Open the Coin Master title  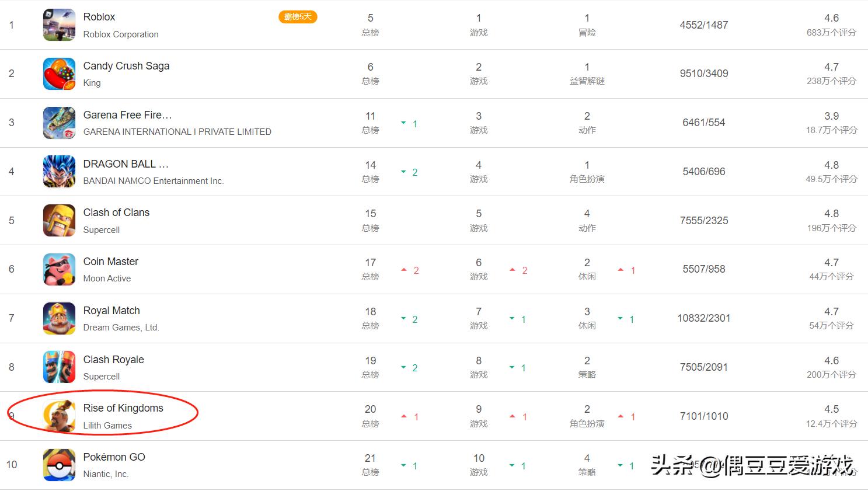[111, 262]
